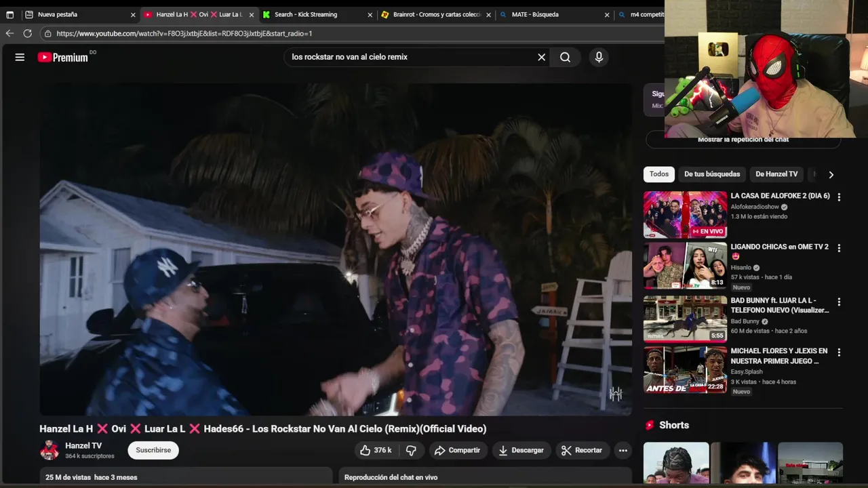Close the Hanzel La H YouTube tab
This screenshot has width=868, height=488.
pyautogui.click(x=252, y=14)
